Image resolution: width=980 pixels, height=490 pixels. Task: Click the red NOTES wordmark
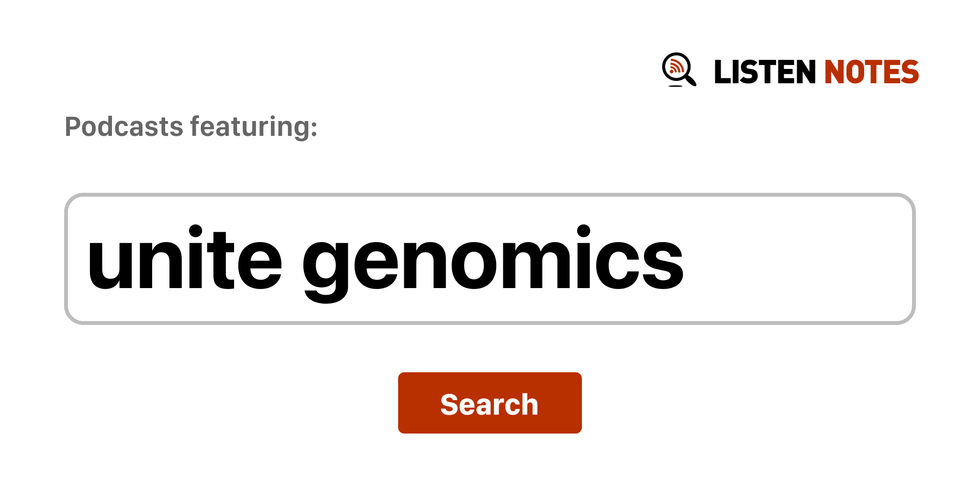click(x=871, y=72)
